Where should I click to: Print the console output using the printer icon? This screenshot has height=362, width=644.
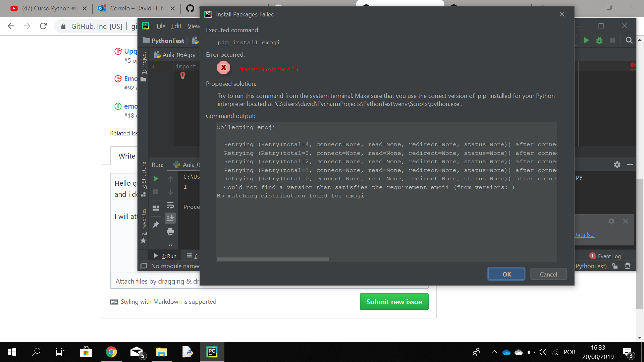171,232
